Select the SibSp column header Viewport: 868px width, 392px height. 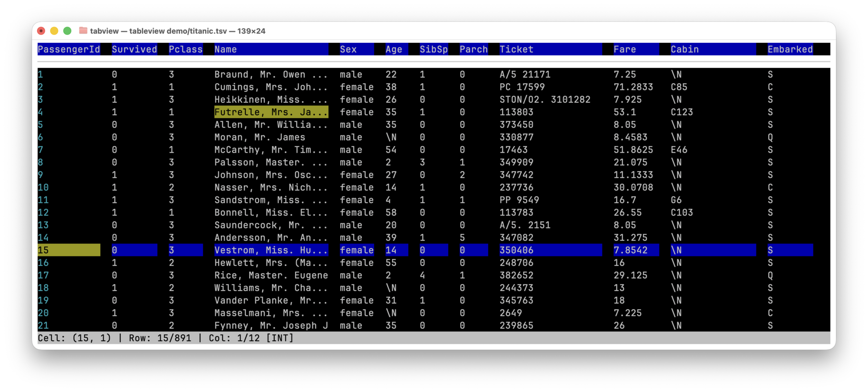[434, 49]
